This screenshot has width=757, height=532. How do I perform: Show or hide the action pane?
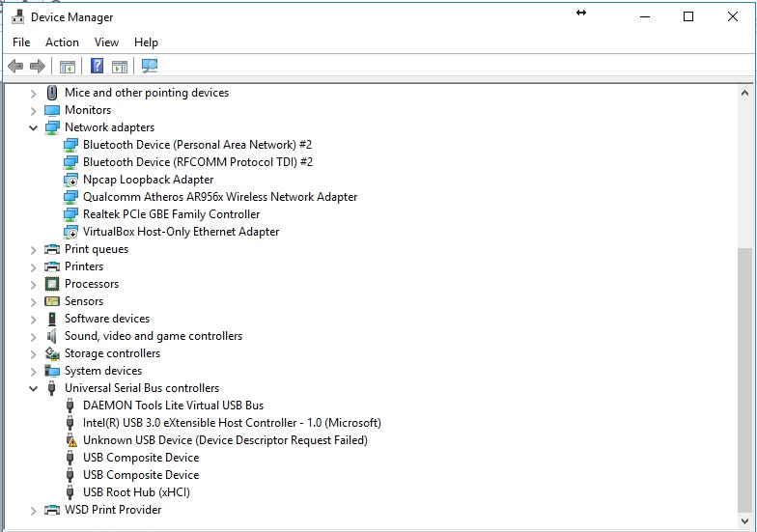pos(120,66)
